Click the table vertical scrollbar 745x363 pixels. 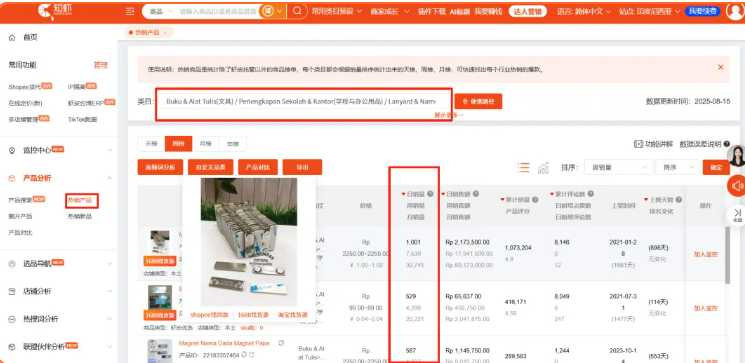pos(727,256)
